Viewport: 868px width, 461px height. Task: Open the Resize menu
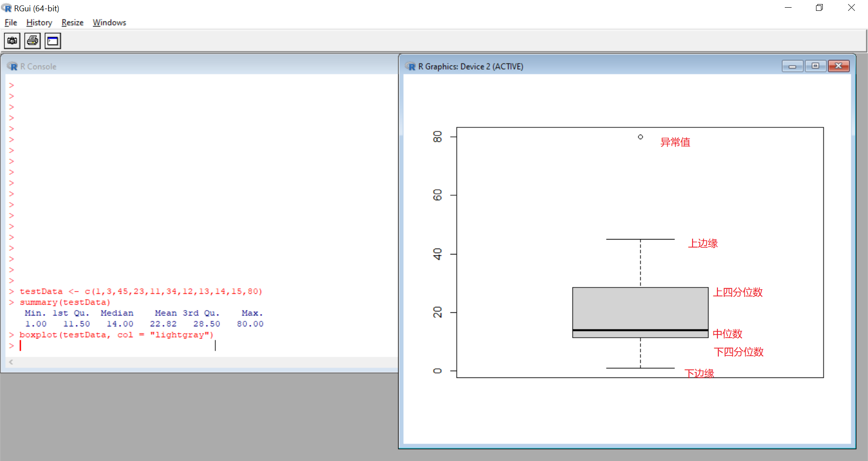point(72,23)
